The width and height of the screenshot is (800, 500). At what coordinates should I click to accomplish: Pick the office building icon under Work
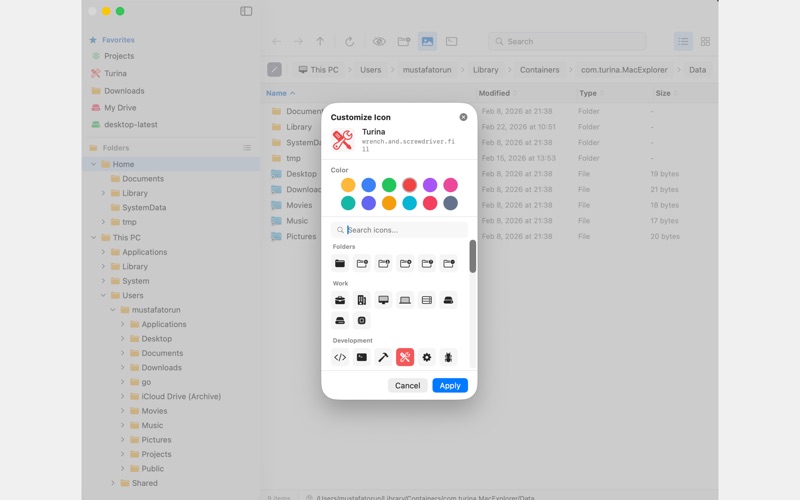362,300
